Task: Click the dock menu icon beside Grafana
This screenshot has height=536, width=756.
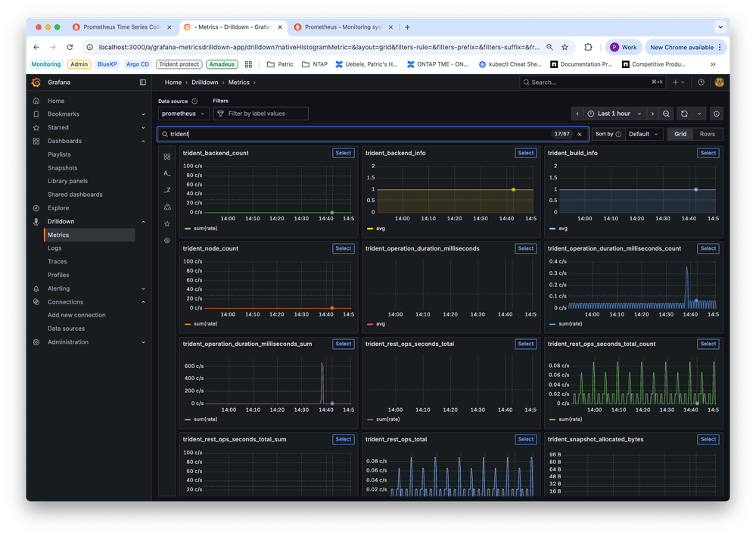Action: tap(143, 83)
